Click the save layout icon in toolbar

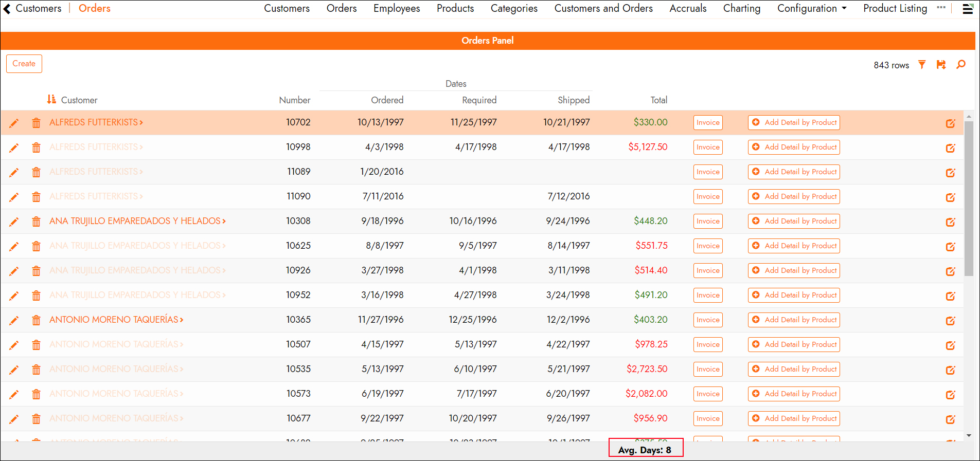941,65
